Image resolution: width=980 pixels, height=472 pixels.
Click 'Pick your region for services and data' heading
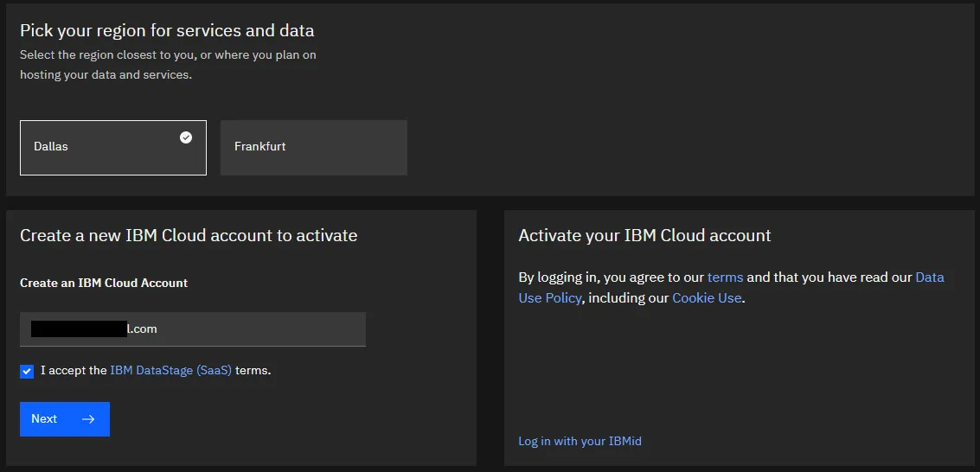coord(167,30)
